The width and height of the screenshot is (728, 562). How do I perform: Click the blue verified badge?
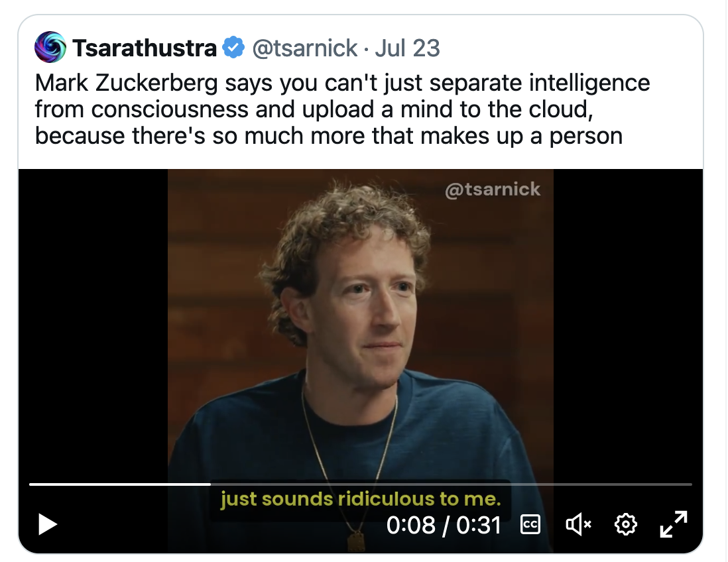point(232,48)
